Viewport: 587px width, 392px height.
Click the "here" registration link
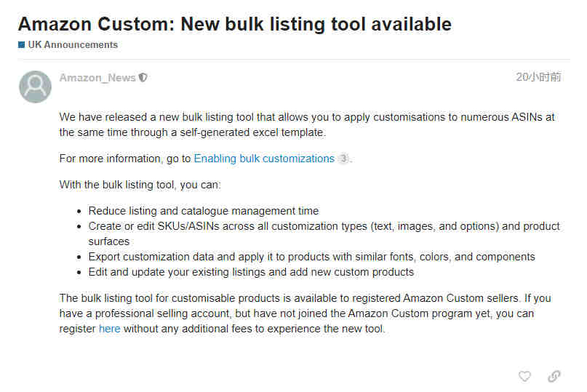[110, 329]
